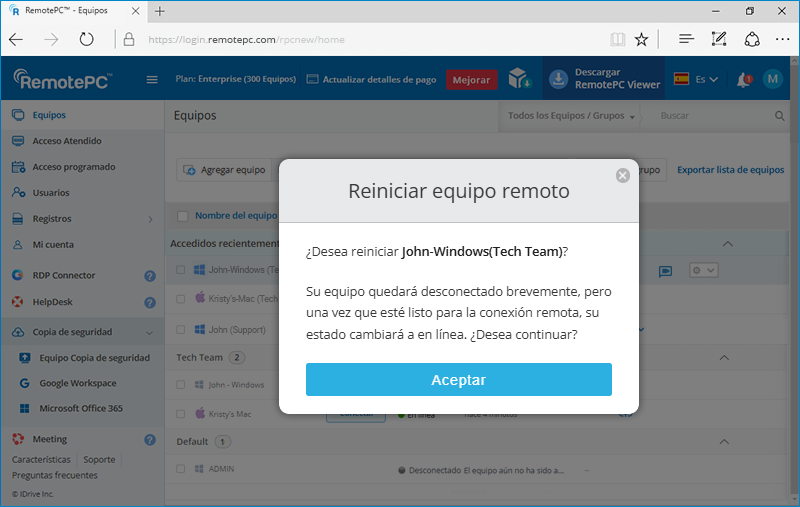
Task: Check the John (Support) checkbox
Action: 181,330
